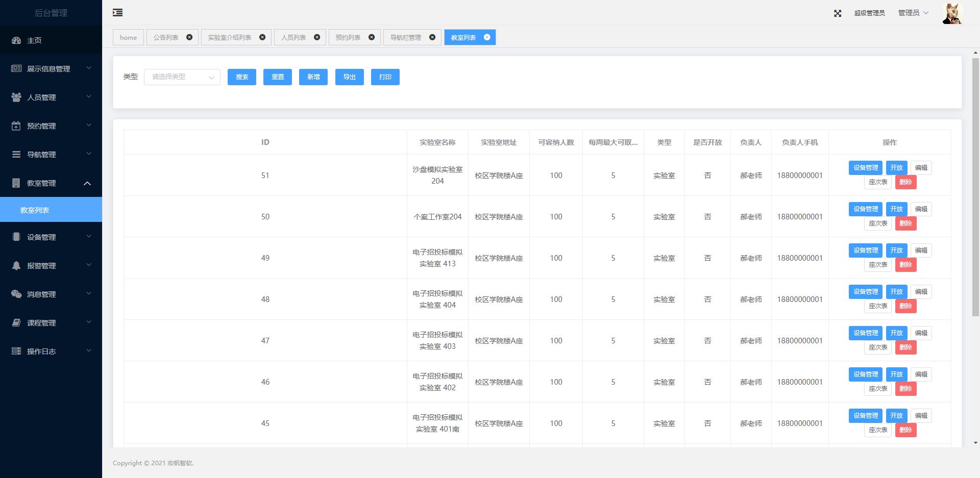The width and height of the screenshot is (980, 478).
Task: Click the 预约管理 calendar icon
Action: 16,125
